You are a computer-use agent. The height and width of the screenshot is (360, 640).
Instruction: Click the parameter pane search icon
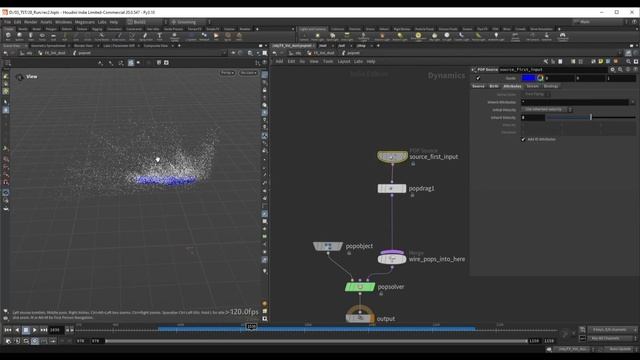[620, 70]
